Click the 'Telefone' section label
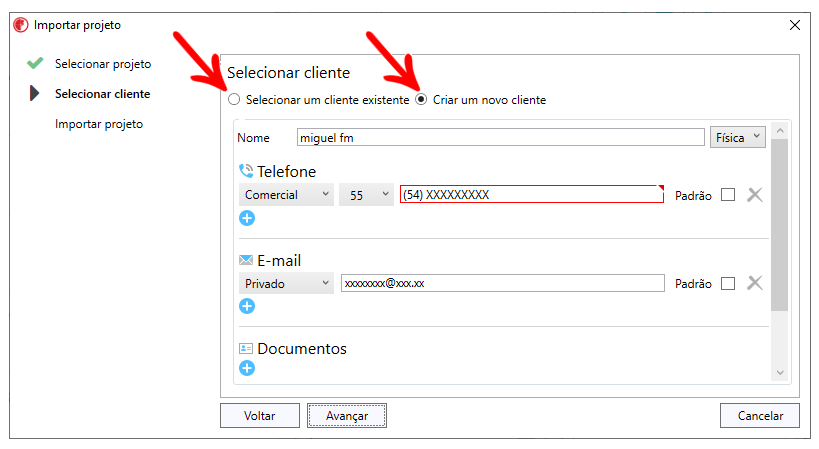The width and height of the screenshot is (819, 449). pyautogui.click(x=286, y=171)
